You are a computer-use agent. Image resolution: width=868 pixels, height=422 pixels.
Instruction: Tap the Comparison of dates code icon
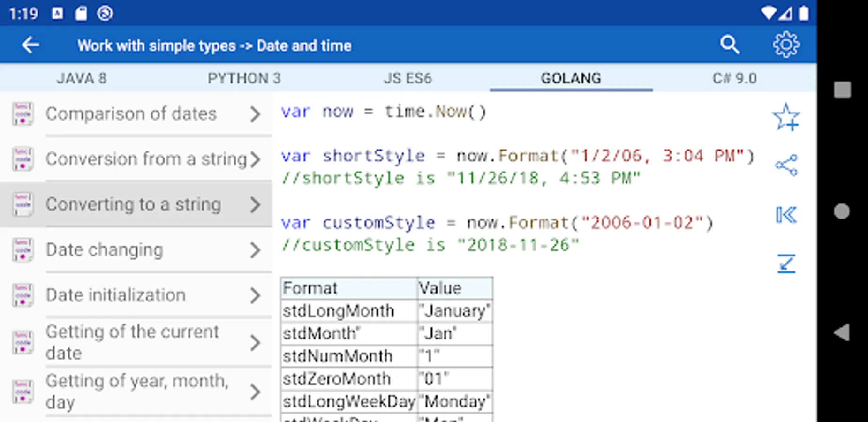(23, 114)
